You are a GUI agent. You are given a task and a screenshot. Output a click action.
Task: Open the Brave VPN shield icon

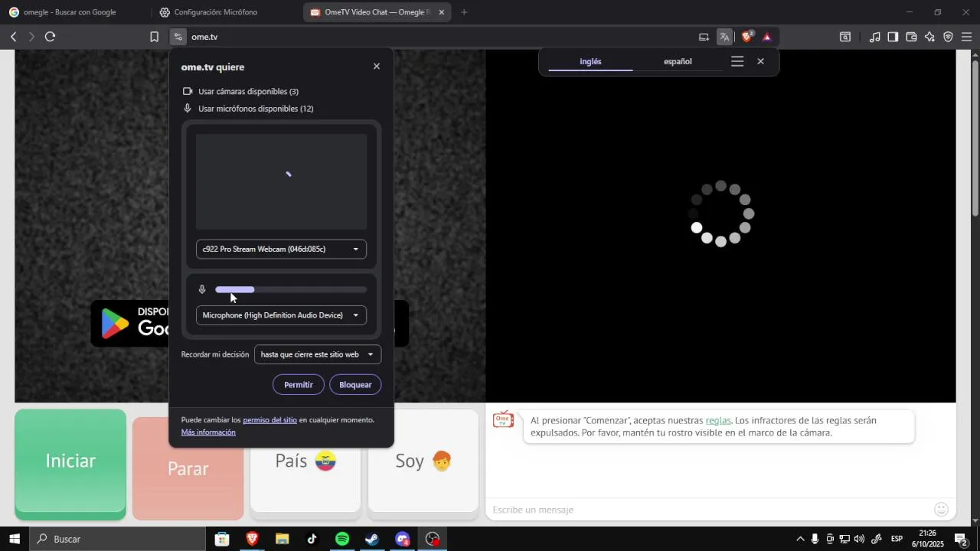pyautogui.click(x=948, y=37)
